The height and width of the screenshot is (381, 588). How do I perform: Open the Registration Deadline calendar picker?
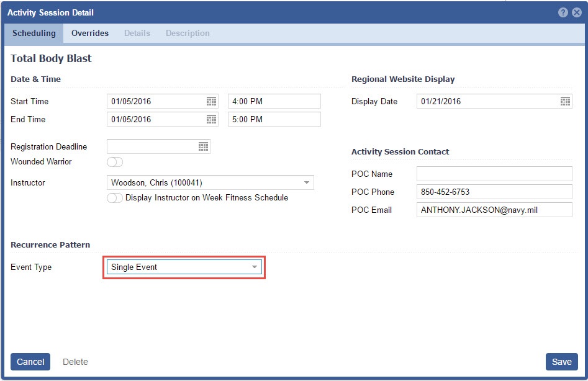203,147
